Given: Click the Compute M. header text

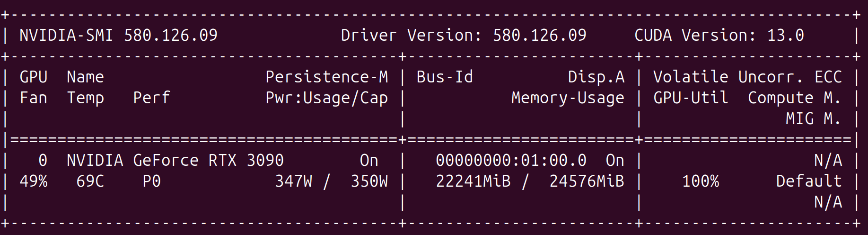Looking at the screenshot, I should coord(795,98).
